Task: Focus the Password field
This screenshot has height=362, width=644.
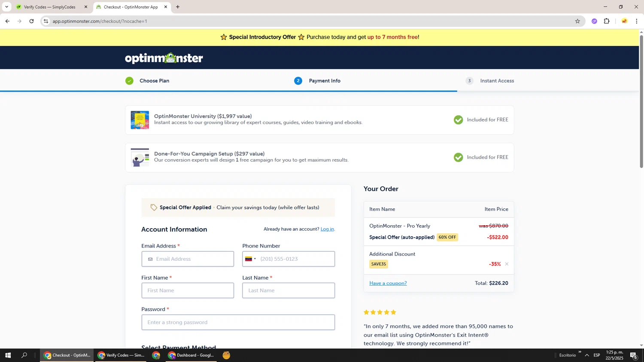Action: 238,322
